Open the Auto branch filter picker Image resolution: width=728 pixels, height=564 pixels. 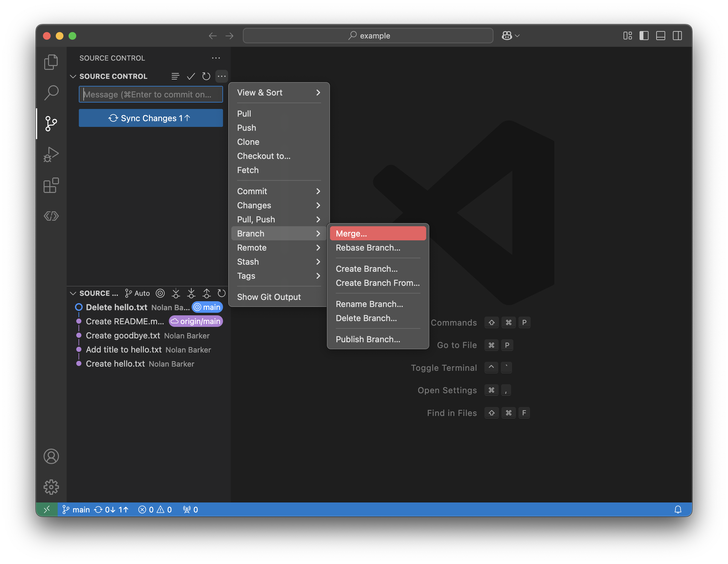(137, 293)
